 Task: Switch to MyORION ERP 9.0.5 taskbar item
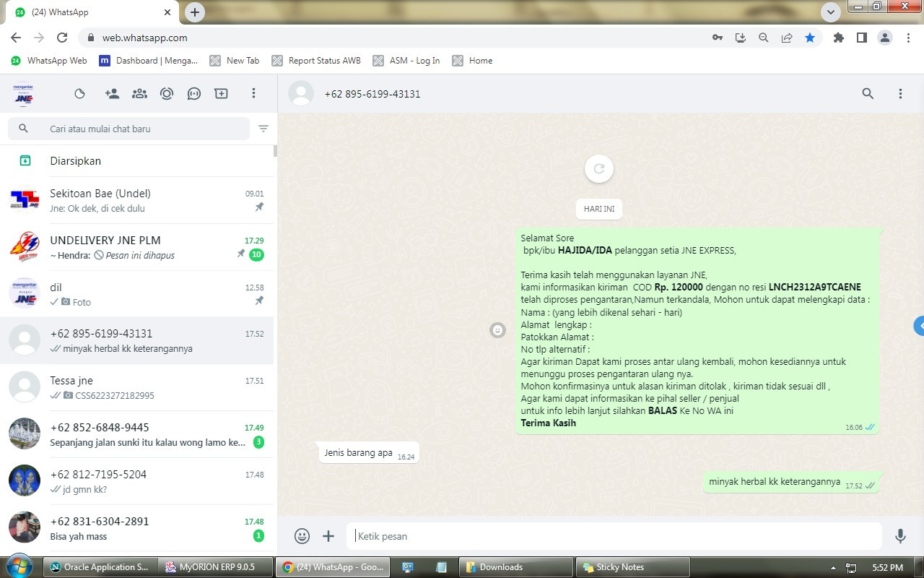click(x=216, y=567)
